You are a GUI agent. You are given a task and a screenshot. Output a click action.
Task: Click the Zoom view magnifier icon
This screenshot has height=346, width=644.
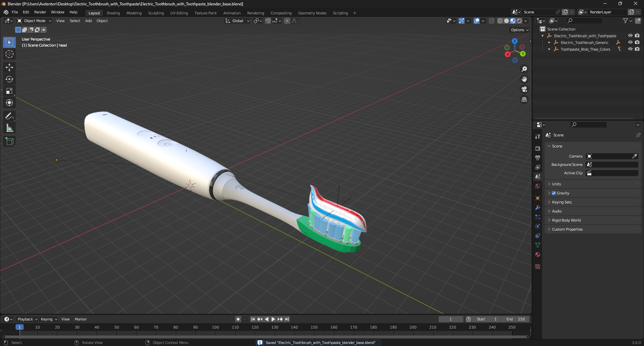(x=524, y=69)
